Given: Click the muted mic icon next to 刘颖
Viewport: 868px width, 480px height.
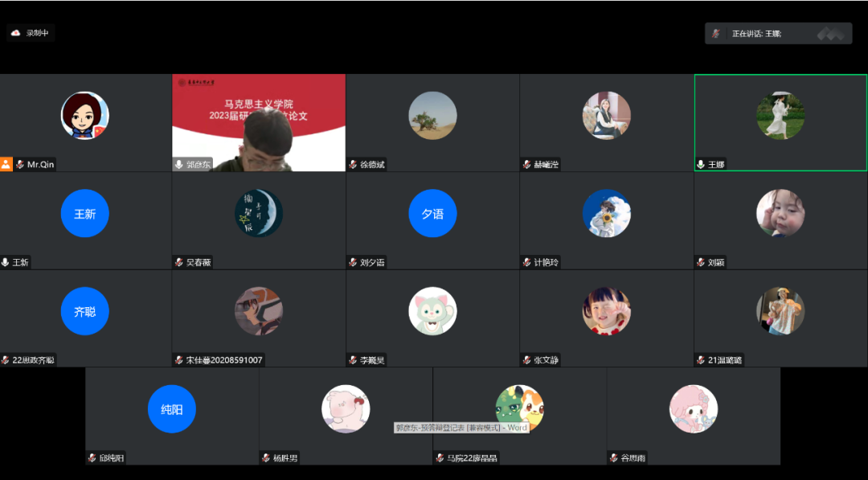Looking at the screenshot, I should [701, 262].
